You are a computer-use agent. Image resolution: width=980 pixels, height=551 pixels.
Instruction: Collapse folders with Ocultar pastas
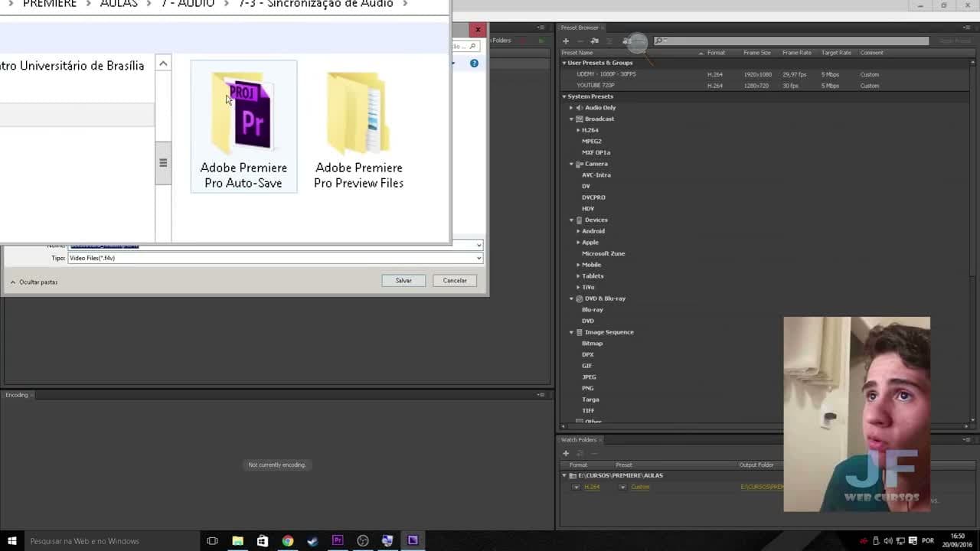coord(34,282)
